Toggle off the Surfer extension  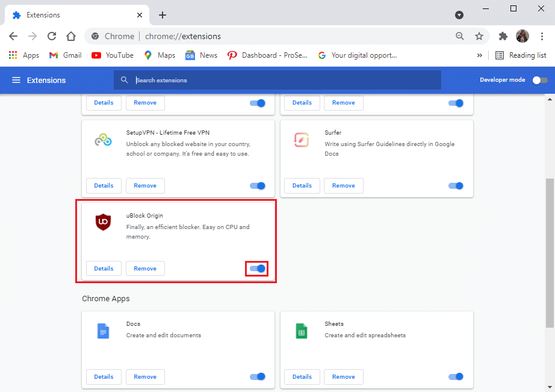[456, 186]
